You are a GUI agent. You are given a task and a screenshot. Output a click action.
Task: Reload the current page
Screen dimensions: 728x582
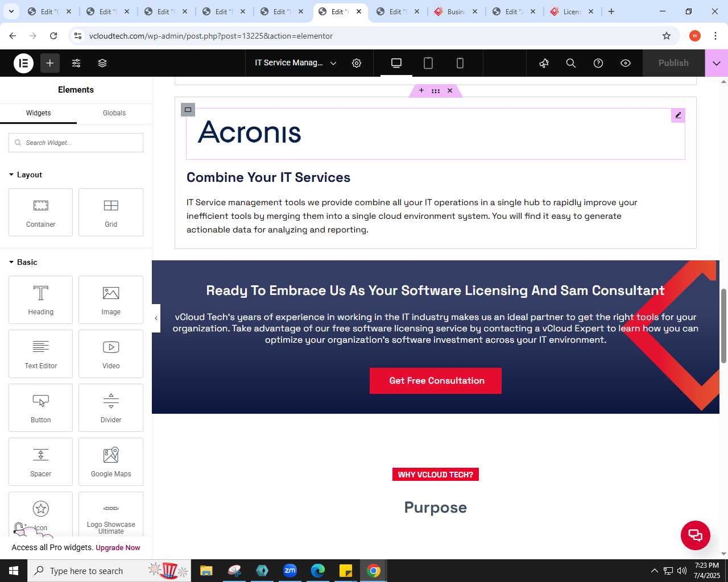pos(53,36)
